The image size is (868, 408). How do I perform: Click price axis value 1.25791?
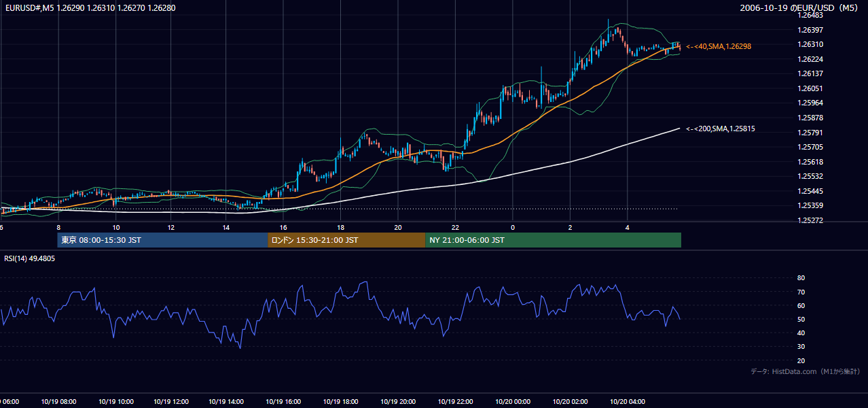[811, 133]
